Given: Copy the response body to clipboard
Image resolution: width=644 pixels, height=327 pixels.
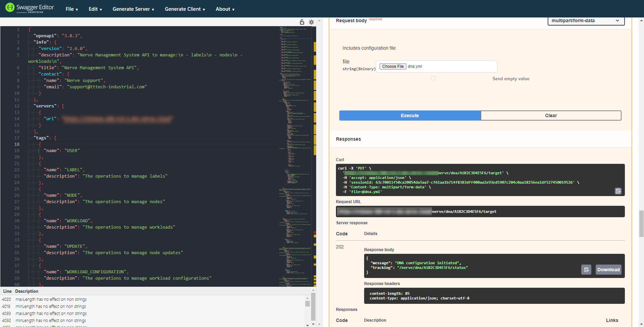Looking at the screenshot, I should point(586,270).
